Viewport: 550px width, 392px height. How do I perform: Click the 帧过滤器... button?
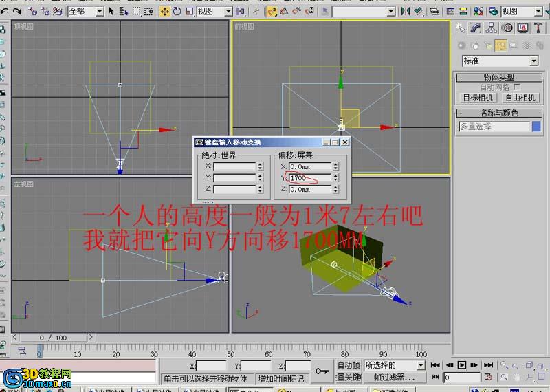coord(395,378)
